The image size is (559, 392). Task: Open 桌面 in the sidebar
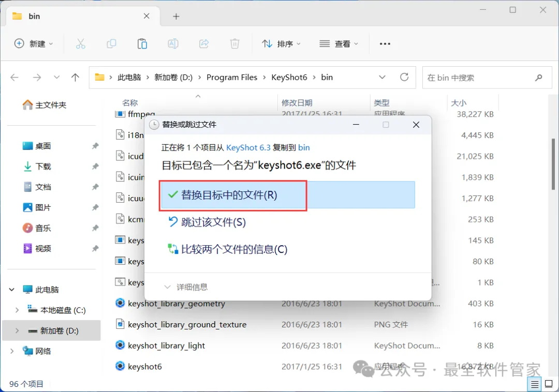point(37,146)
